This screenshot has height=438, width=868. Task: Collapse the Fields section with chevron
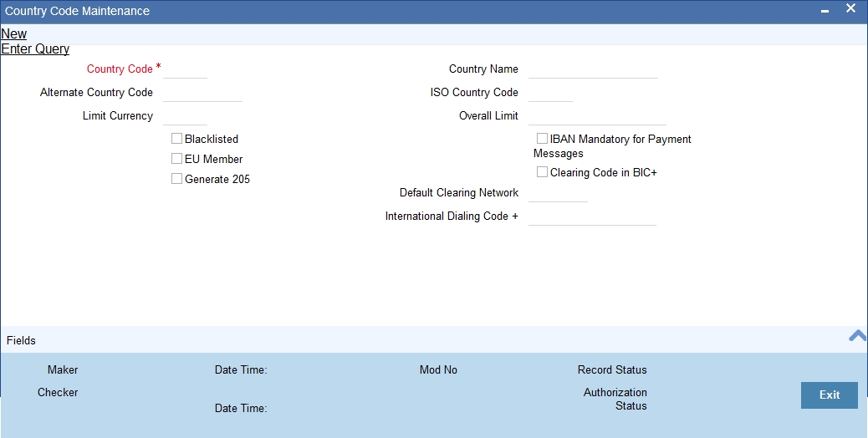pos(857,335)
